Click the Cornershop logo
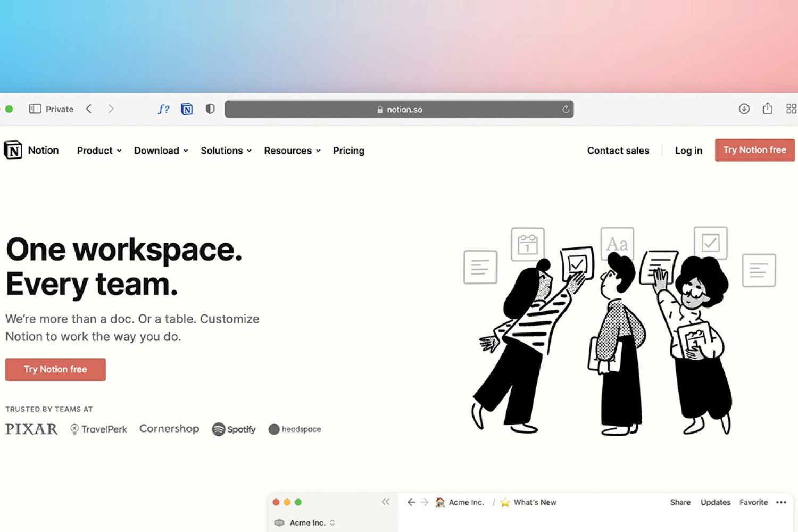Viewport: 798px width, 532px height. 169,429
